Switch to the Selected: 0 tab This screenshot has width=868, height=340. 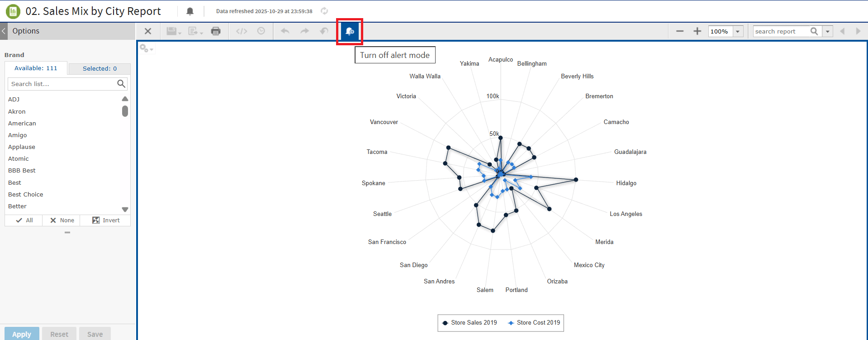pyautogui.click(x=100, y=68)
